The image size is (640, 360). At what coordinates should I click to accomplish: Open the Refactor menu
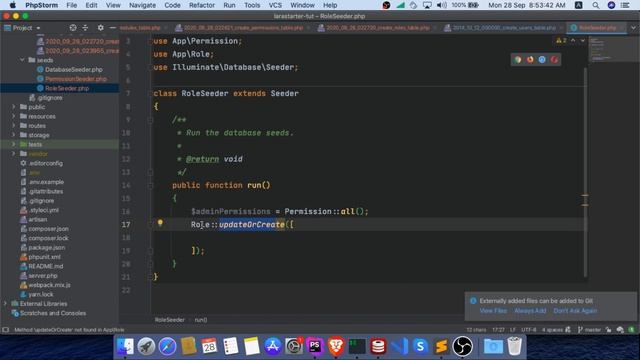coord(202,5)
